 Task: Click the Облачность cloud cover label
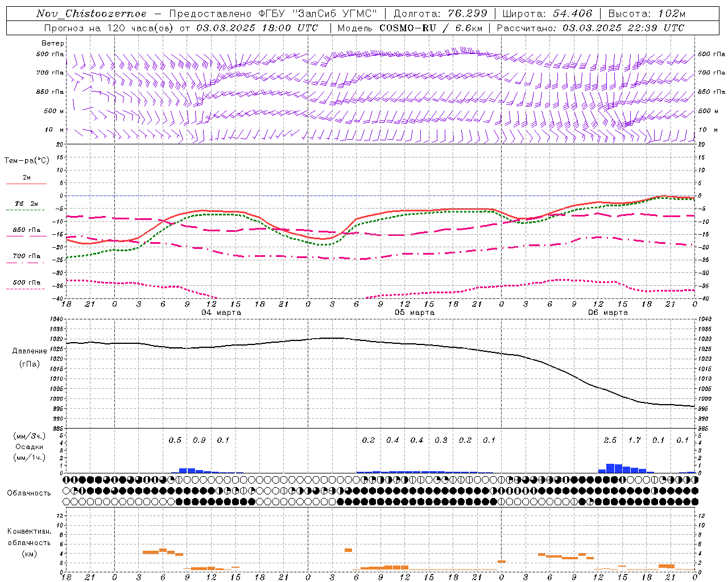click(x=29, y=493)
